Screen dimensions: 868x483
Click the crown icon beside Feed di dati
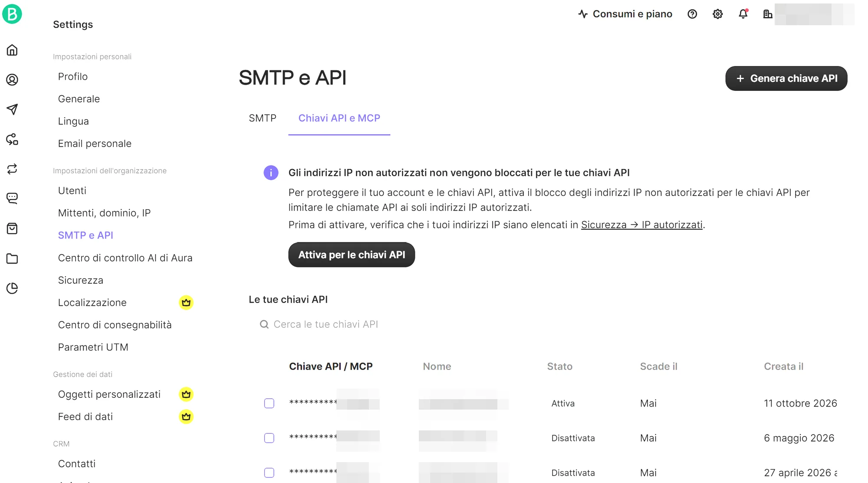tap(186, 417)
